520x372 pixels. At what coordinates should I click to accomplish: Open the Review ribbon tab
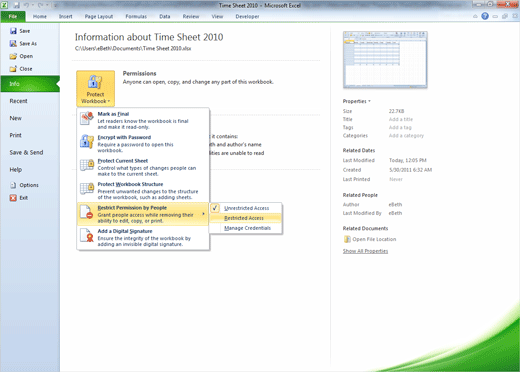pyautogui.click(x=191, y=16)
